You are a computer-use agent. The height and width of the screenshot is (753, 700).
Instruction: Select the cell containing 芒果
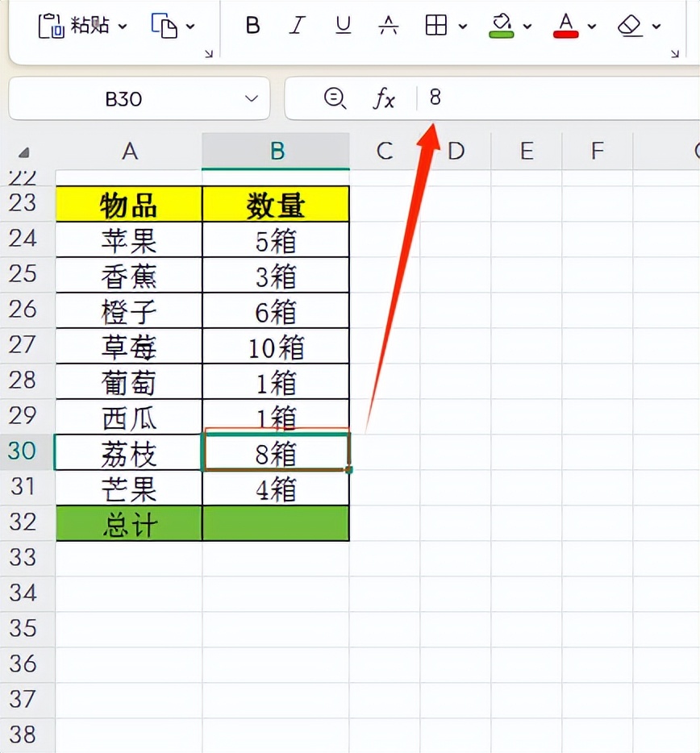pyautogui.click(x=129, y=488)
